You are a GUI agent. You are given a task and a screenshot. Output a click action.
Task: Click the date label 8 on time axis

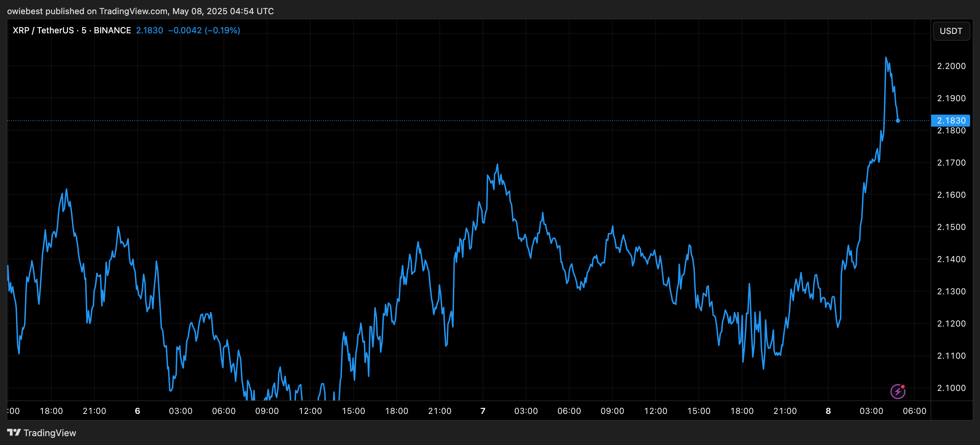point(828,411)
